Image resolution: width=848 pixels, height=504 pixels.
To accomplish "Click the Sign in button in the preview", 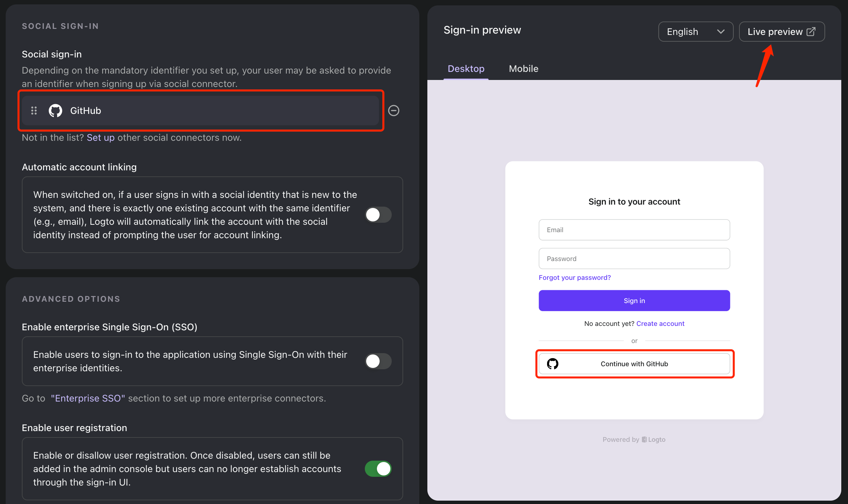I will coord(633,300).
